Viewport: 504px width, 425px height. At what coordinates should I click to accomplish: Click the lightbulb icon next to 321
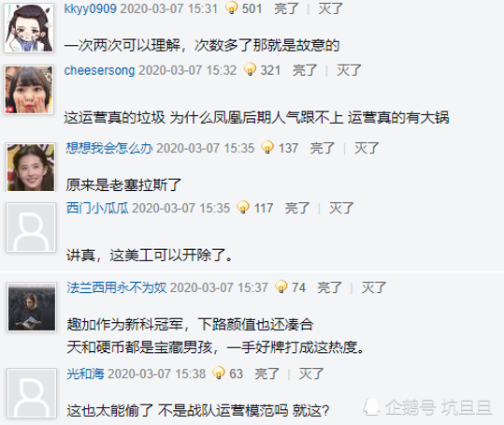tap(250, 69)
